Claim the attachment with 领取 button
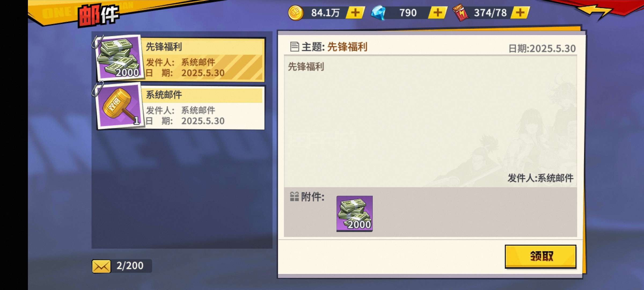Viewport: 644px width, 290px height. coord(540,256)
